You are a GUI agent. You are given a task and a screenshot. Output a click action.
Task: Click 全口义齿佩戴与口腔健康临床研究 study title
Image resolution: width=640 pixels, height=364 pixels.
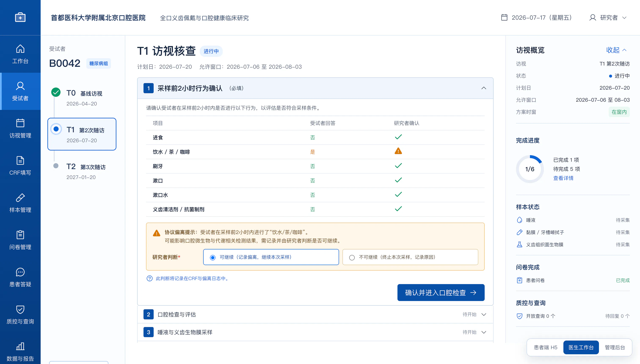point(204,18)
